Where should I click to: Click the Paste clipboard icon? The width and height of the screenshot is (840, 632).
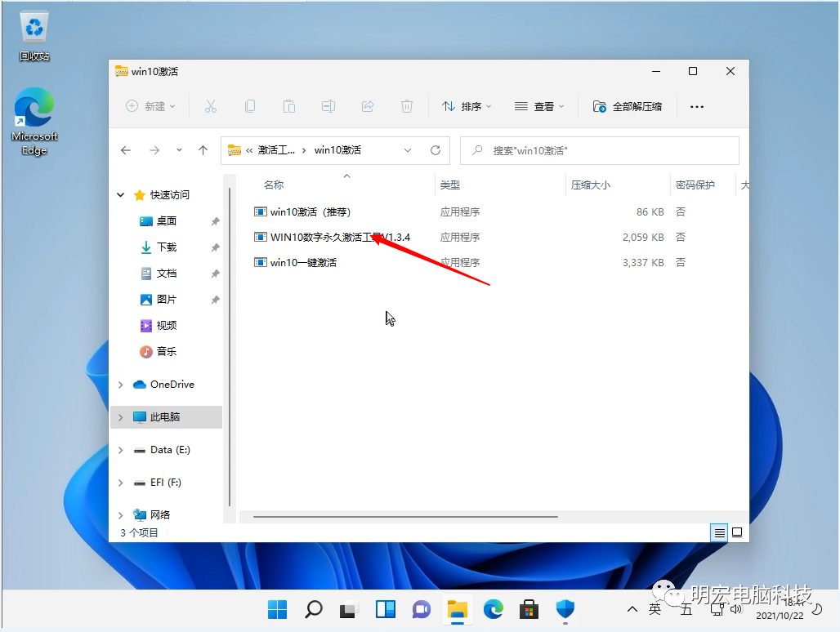(x=289, y=106)
